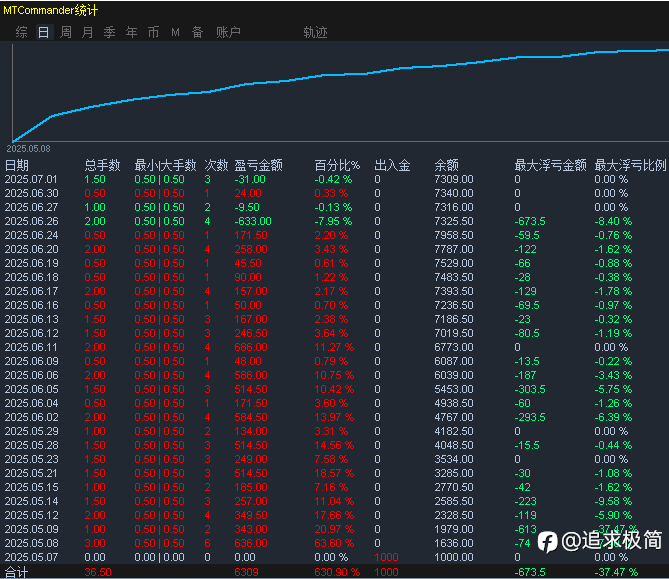Click percentage 63.60 %
669x579 pixels.
pos(334,543)
